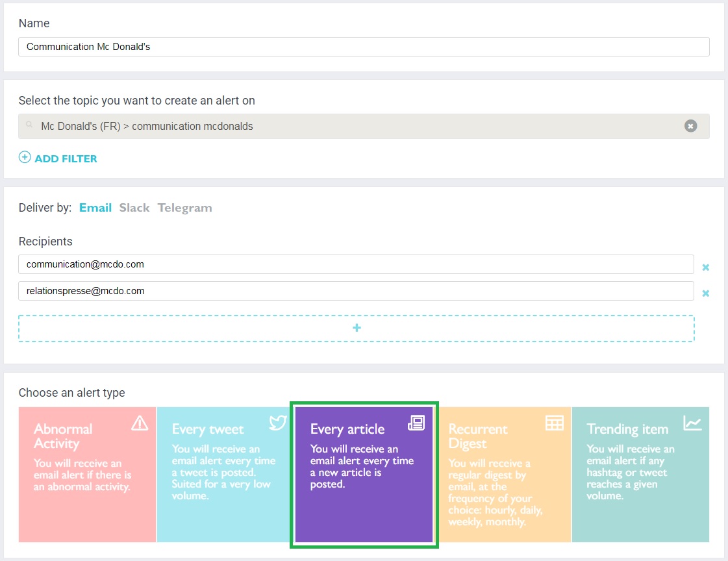
Task: Switch delivery method to Telegram
Action: point(184,208)
